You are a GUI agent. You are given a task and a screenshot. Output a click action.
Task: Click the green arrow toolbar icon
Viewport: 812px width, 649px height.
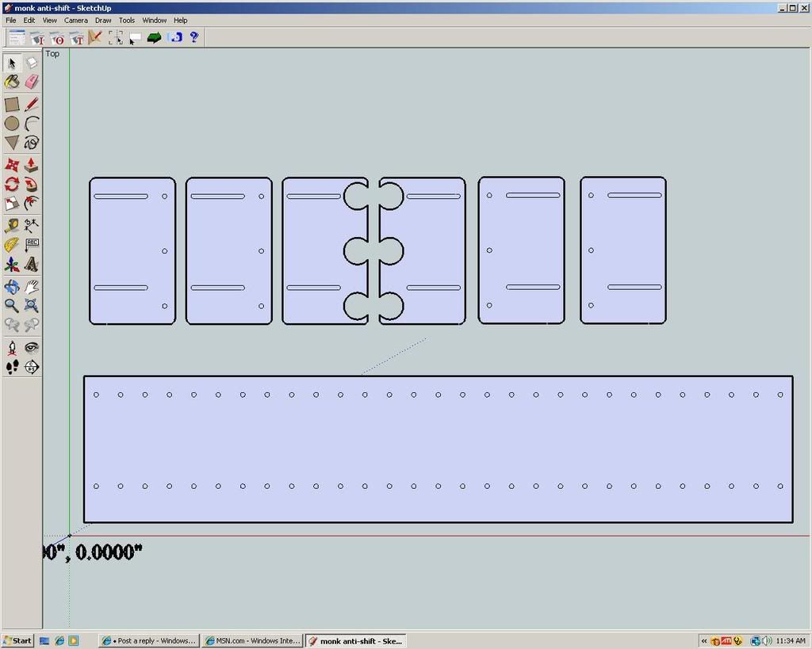(x=155, y=37)
